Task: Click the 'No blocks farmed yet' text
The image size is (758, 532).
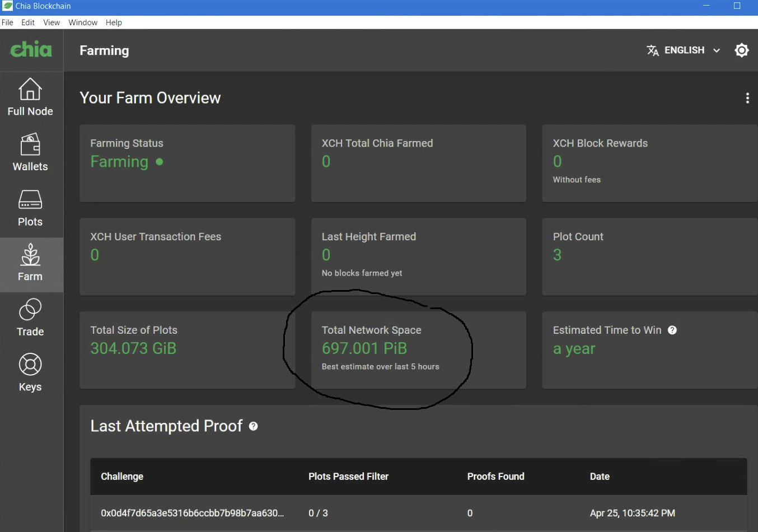Action: pyautogui.click(x=362, y=273)
